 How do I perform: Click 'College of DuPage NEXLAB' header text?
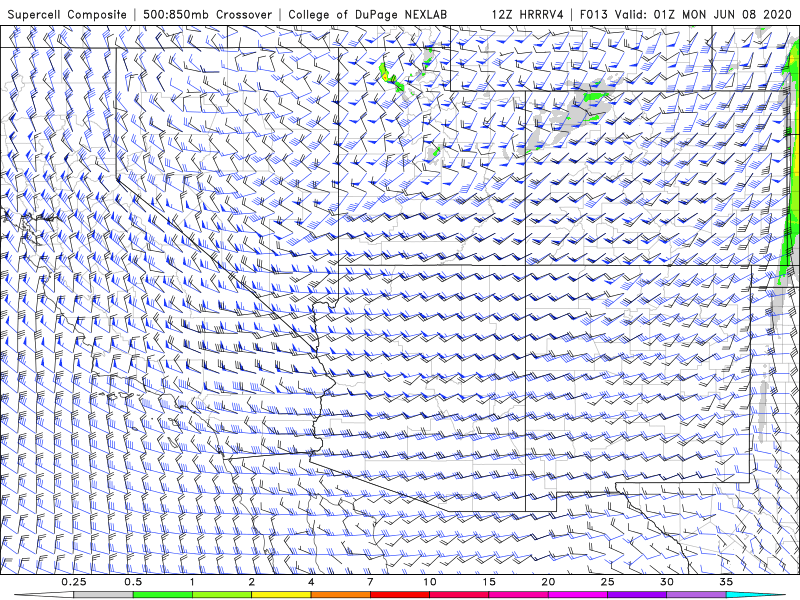pyautogui.click(x=367, y=14)
